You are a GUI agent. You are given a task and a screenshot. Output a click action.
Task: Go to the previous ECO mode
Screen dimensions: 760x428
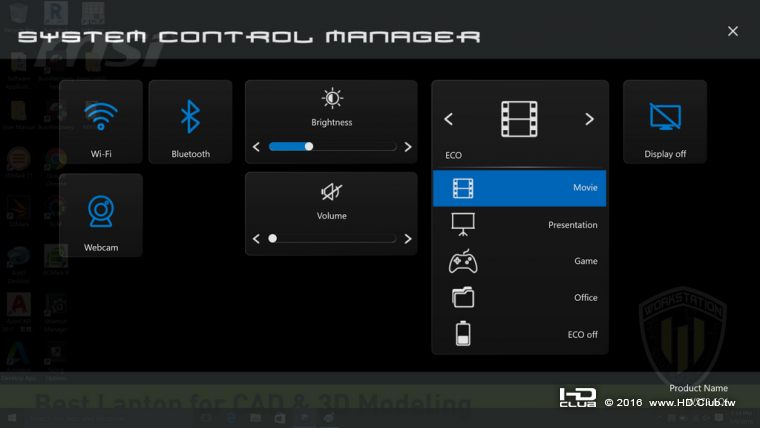(x=449, y=119)
